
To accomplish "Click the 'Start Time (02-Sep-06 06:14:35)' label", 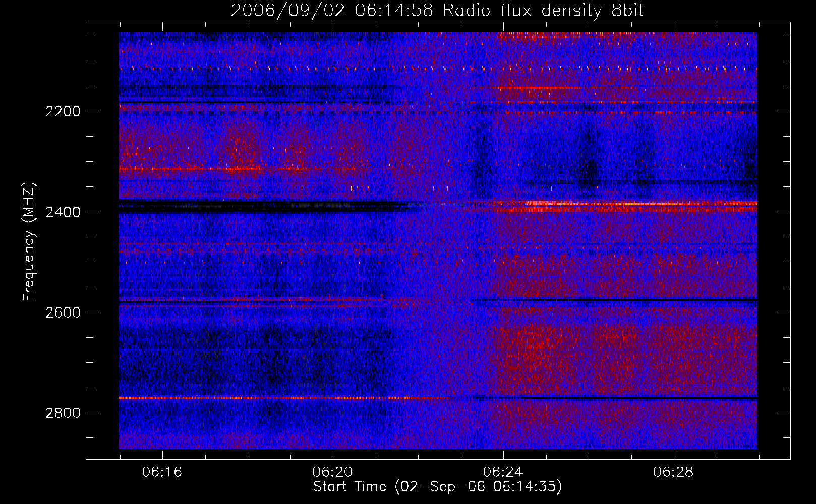I will 437,487.
